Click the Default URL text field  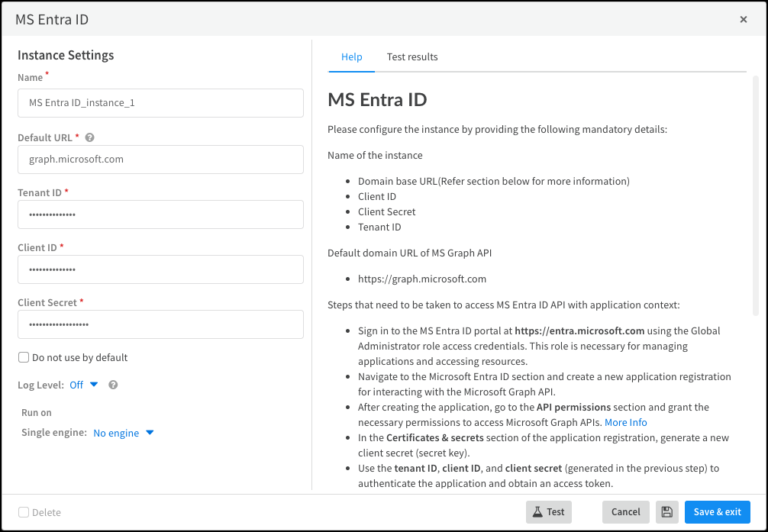[160, 160]
